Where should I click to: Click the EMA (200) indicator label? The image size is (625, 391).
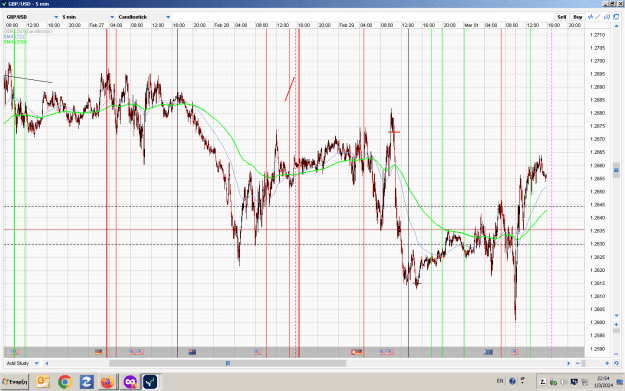pos(15,42)
